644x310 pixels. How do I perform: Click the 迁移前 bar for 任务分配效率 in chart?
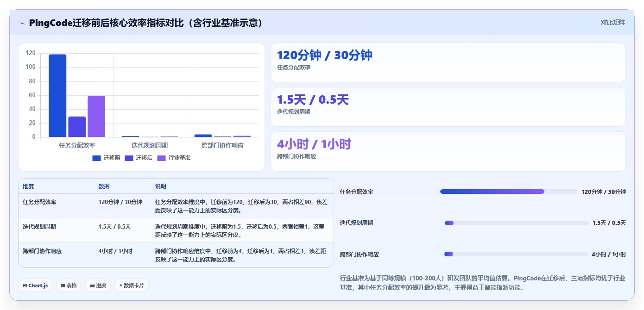57,96
